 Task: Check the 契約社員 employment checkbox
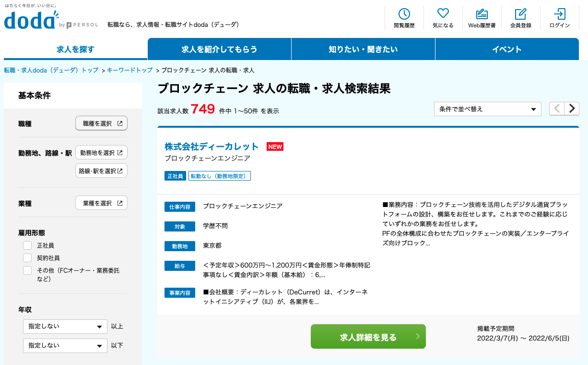click(x=27, y=258)
